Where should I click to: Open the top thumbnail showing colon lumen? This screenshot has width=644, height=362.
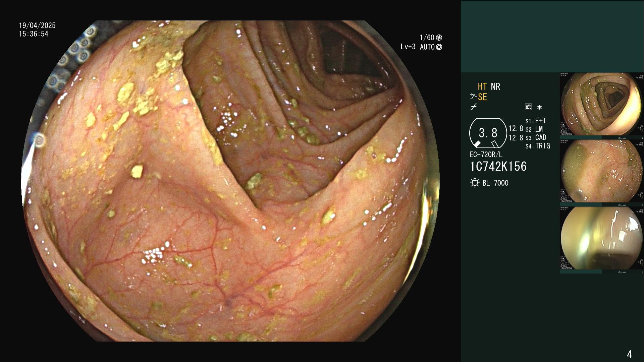pyautogui.click(x=602, y=104)
